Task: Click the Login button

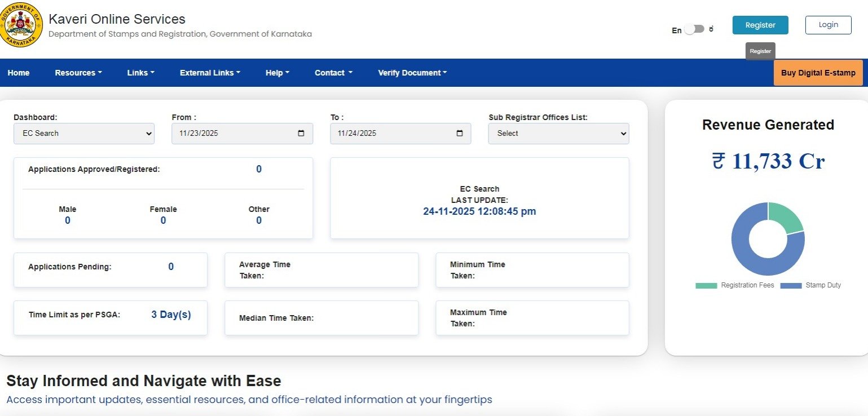Action: pyautogui.click(x=828, y=25)
